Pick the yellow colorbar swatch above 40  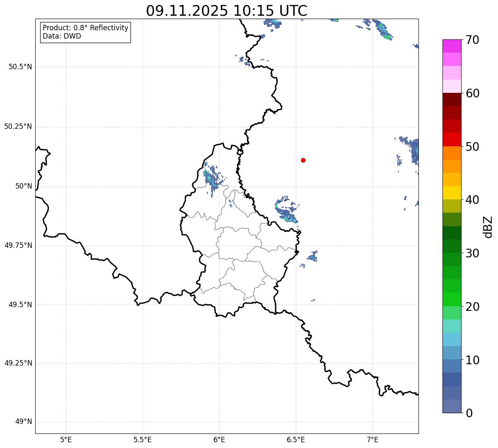click(x=452, y=193)
